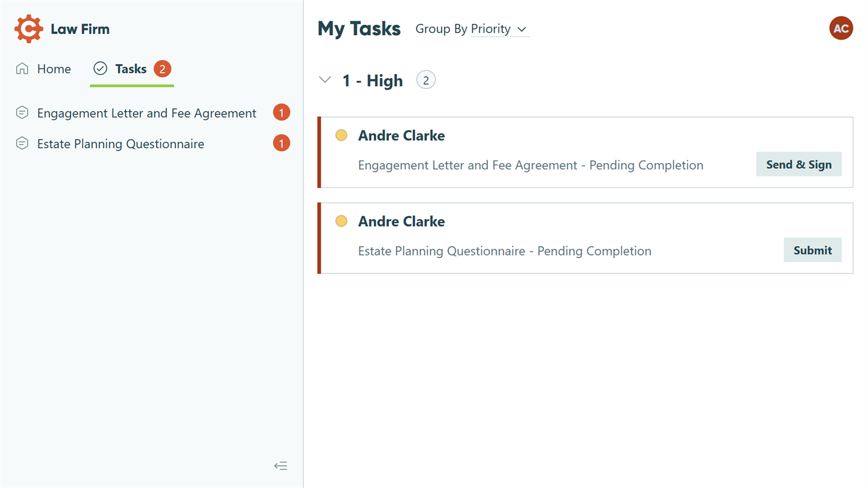Toggle the yellow status dot on the Engagement Letter task
The width and height of the screenshot is (868, 488).
point(341,135)
